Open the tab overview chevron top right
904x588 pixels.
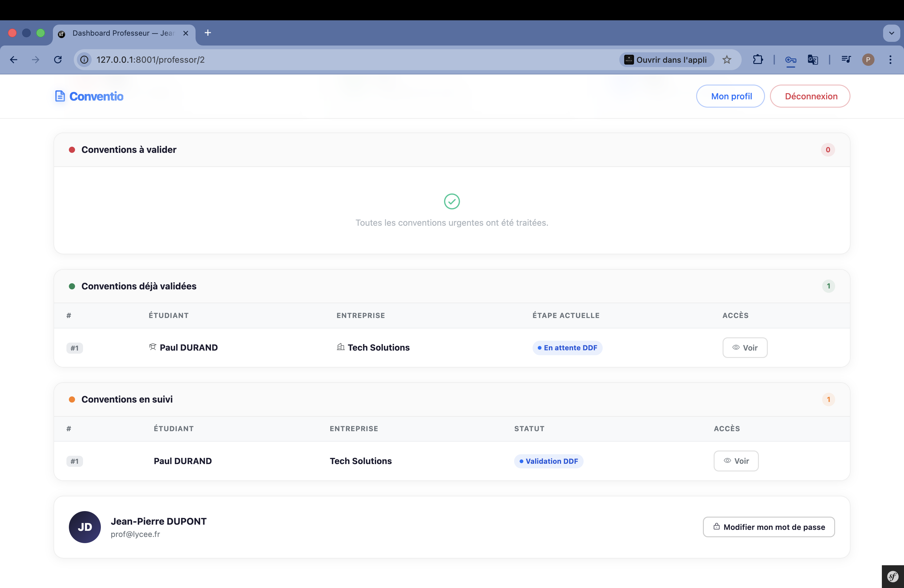[x=891, y=33]
